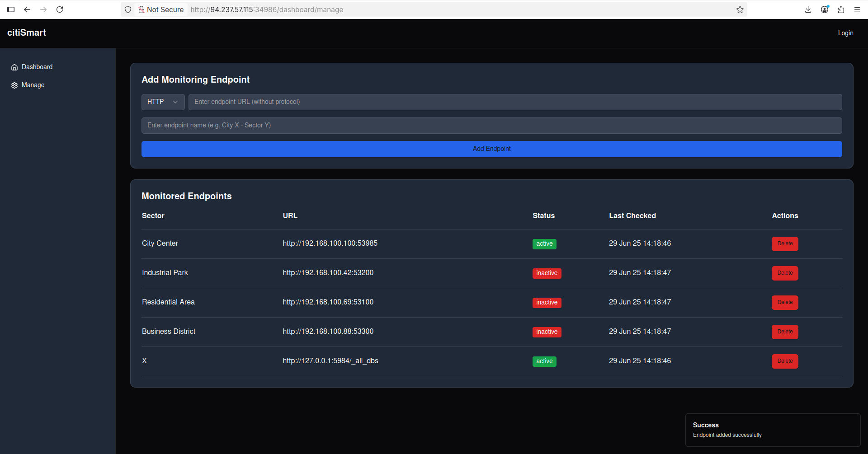
Task: Click the tracking protection shield icon
Action: pos(128,9)
